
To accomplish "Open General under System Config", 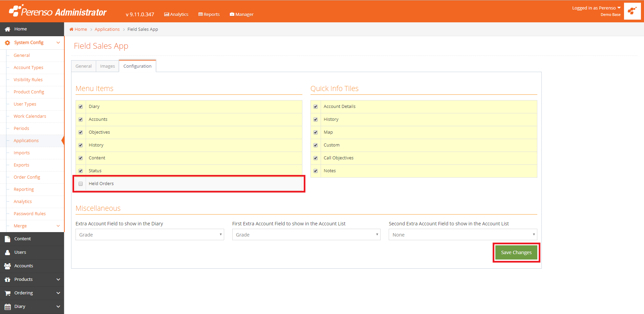I will (x=22, y=55).
